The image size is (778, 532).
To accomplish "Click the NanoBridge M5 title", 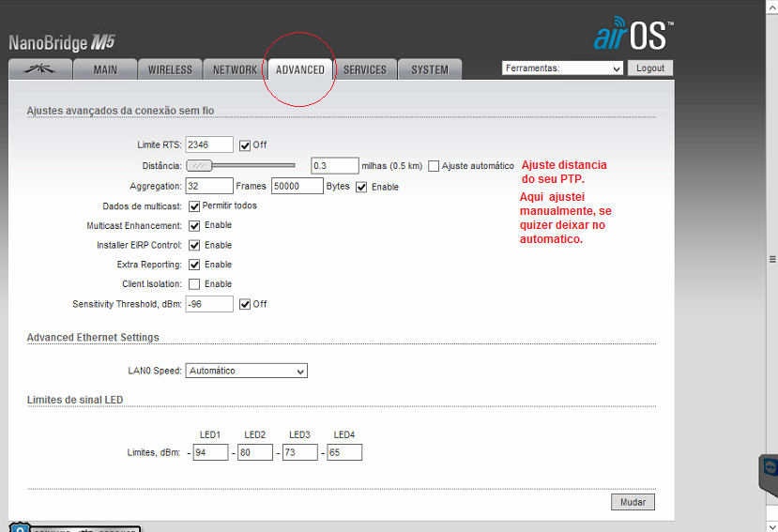I will click(x=62, y=42).
